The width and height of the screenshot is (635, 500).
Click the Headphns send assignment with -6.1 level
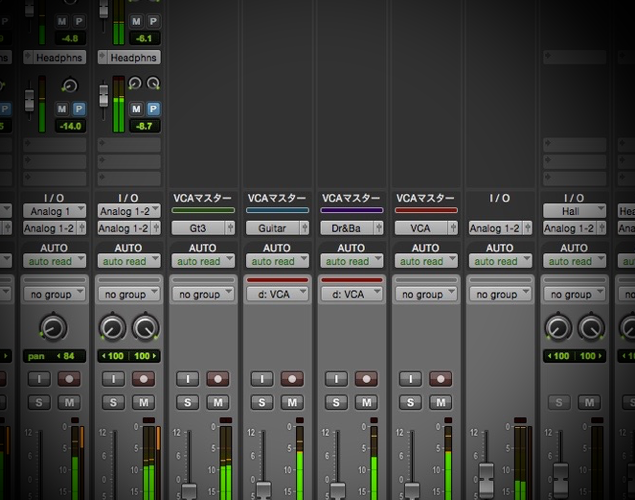point(129,57)
